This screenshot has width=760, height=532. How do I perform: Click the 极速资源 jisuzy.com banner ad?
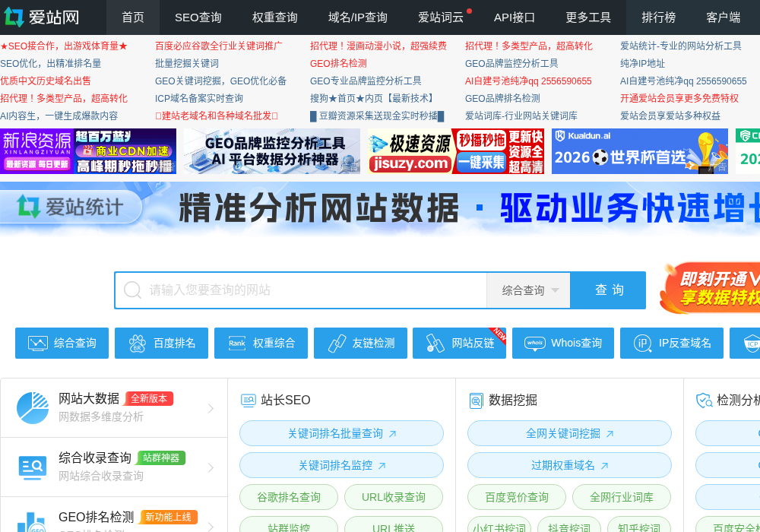(455, 151)
